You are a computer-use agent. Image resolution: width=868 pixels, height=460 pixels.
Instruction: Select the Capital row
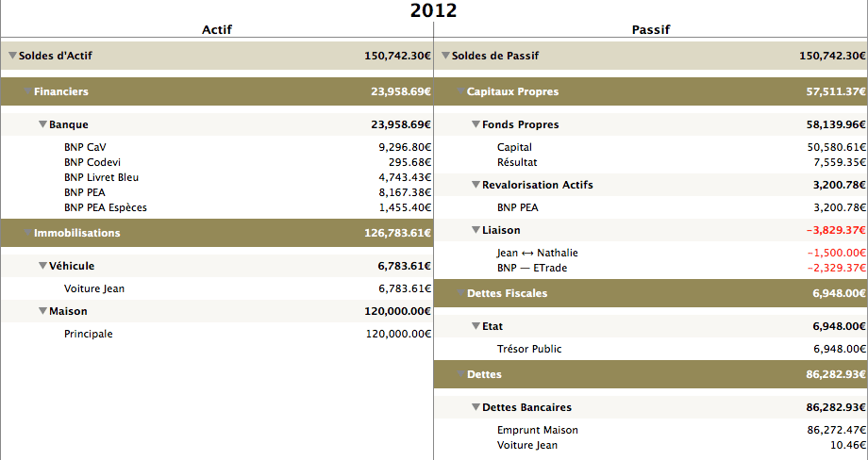click(651, 147)
